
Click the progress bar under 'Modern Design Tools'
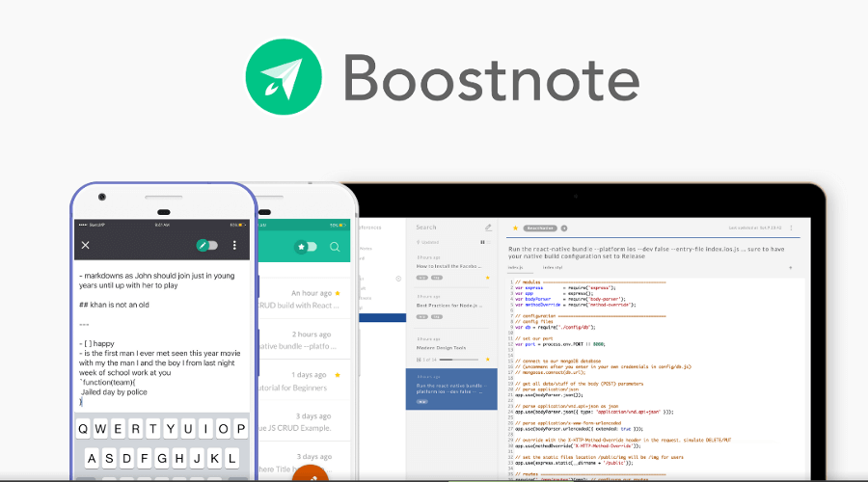(x=459, y=360)
